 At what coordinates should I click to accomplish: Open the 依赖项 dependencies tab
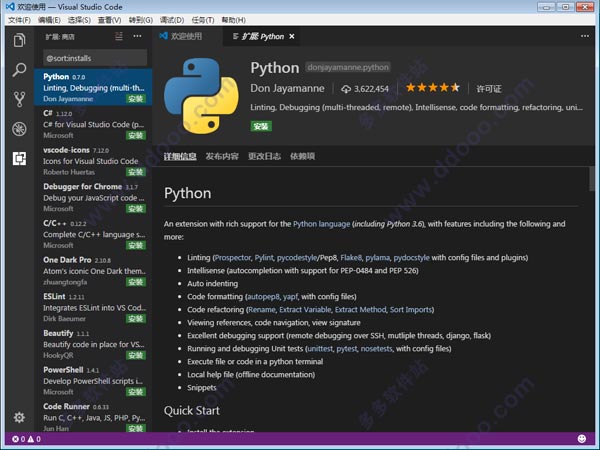coord(302,156)
